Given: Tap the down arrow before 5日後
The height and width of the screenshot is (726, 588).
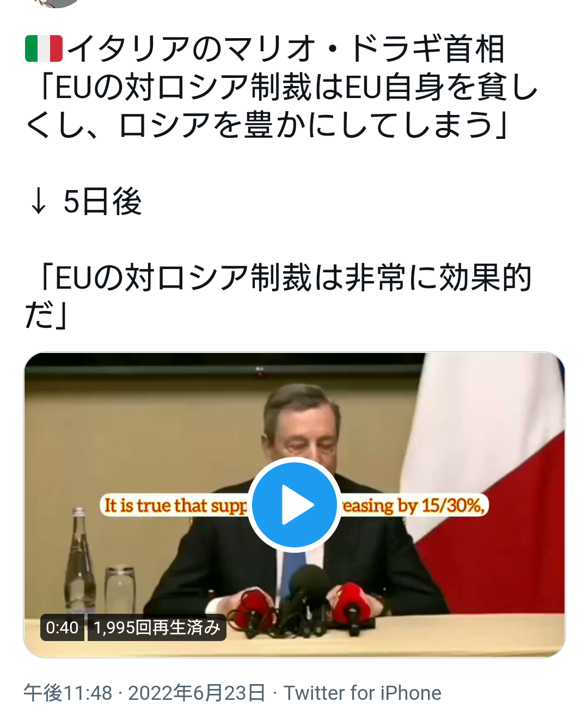Looking at the screenshot, I should pos(38,202).
